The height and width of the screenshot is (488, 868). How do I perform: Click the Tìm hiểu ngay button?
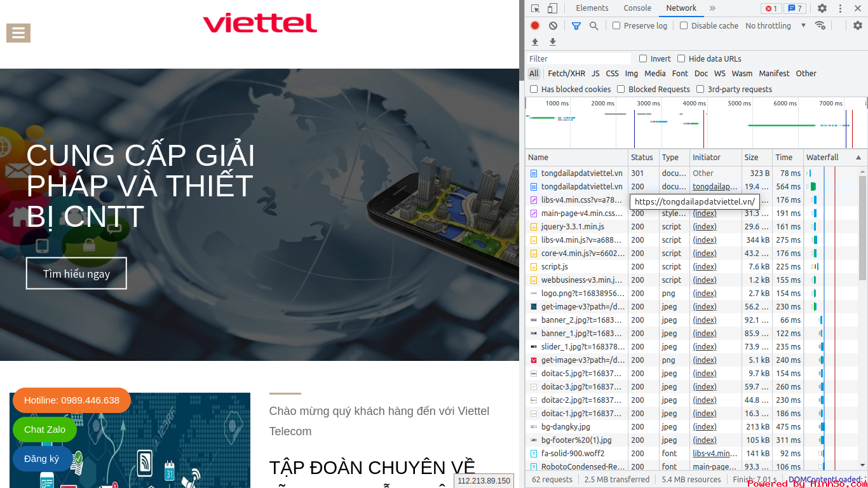tap(76, 274)
